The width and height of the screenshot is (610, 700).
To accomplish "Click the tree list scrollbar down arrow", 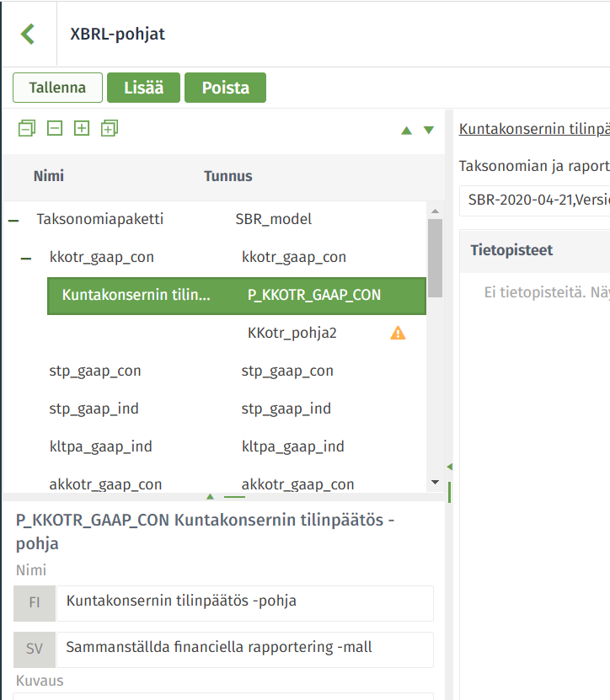I will click(435, 482).
